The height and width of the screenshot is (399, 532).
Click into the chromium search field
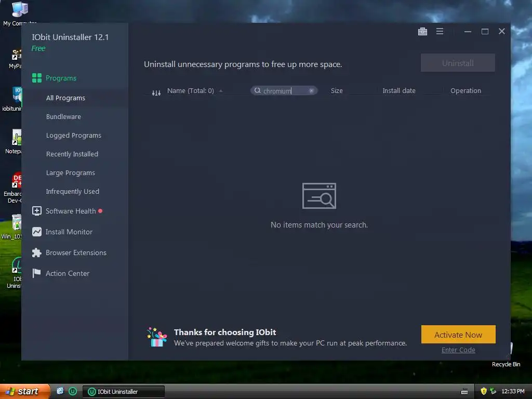284,90
